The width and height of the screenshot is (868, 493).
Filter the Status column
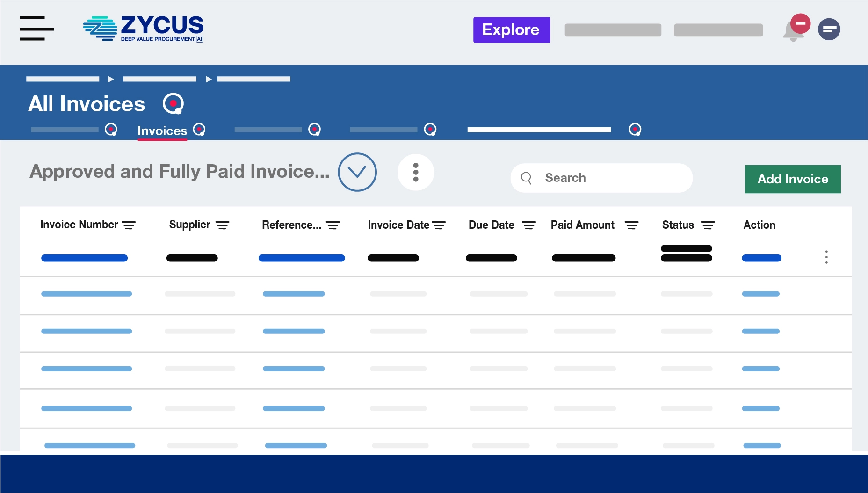pyautogui.click(x=708, y=225)
